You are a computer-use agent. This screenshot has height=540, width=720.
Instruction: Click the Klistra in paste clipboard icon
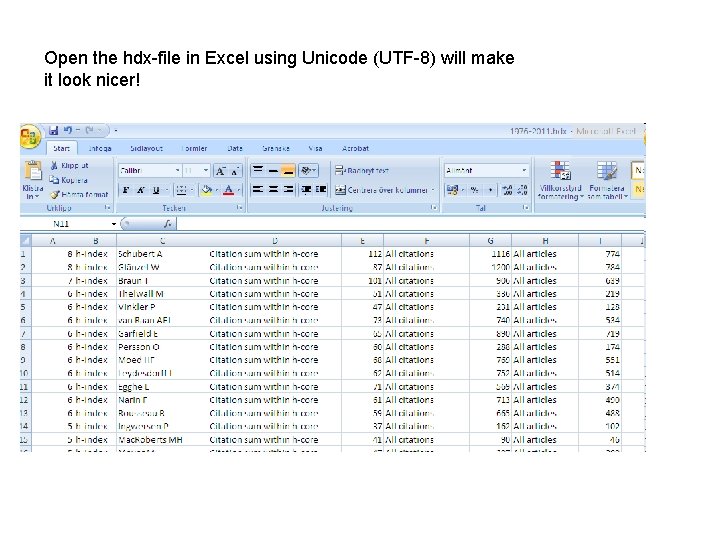coord(33,171)
